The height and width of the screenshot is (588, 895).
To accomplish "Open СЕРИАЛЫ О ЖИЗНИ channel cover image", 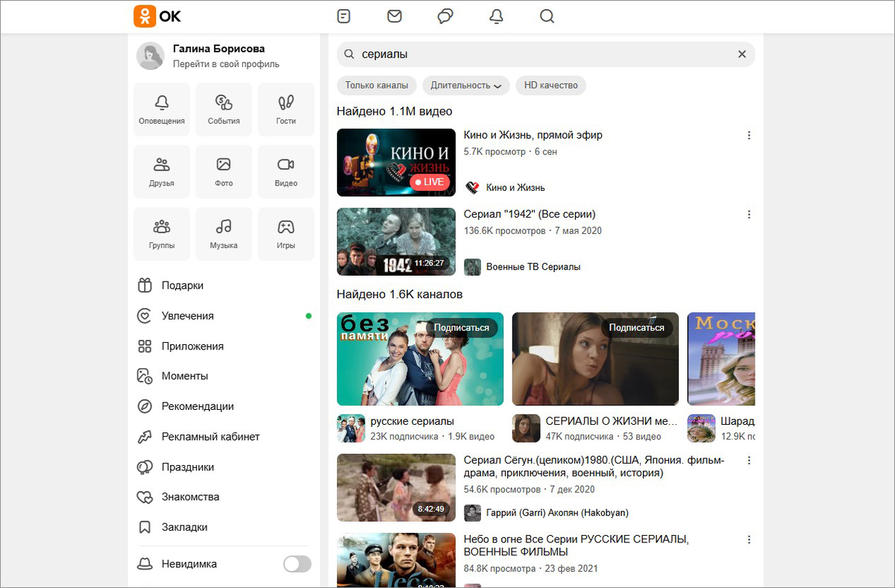I will 595,359.
